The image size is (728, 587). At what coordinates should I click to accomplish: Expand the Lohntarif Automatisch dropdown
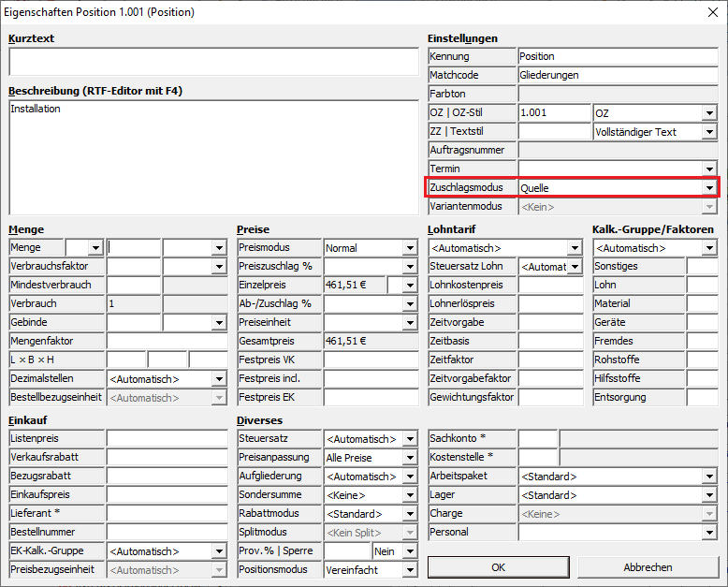point(575,248)
